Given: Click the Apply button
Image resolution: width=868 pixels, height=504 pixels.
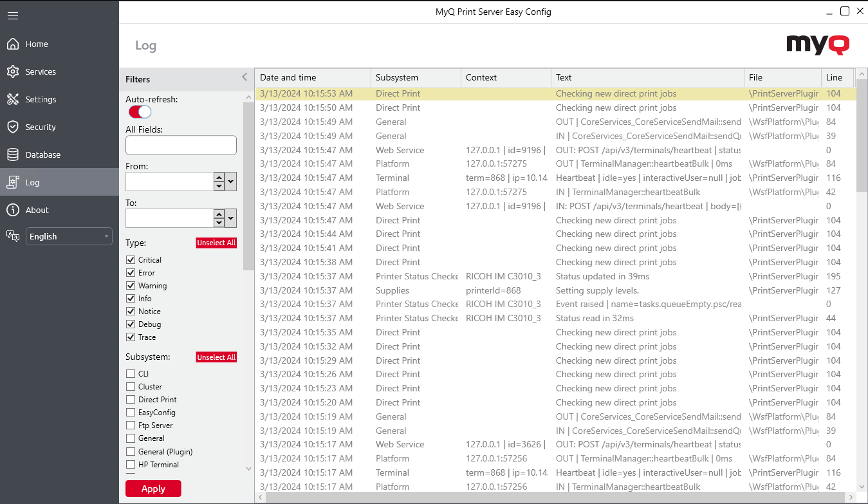Looking at the screenshot, I should (153, 489).
